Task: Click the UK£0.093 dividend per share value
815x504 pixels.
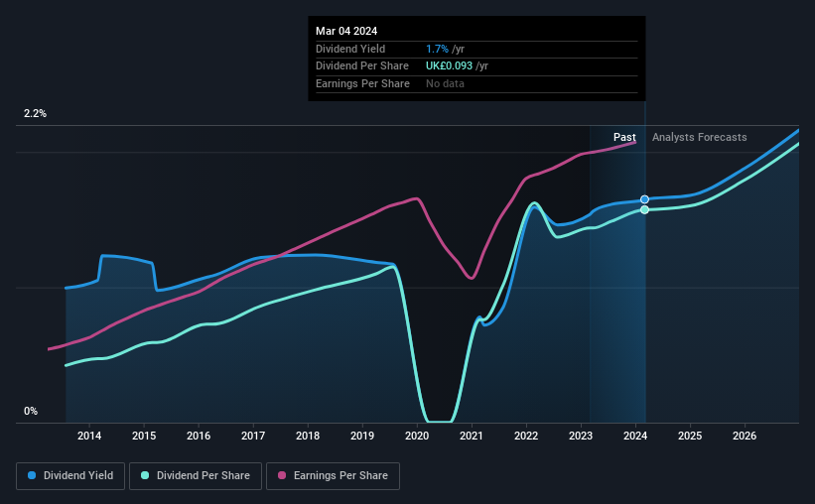Action: click(449, 66)
